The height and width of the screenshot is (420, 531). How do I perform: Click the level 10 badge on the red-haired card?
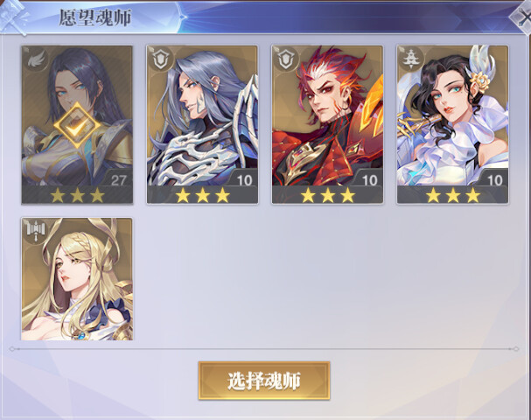[x=369, y=179]
